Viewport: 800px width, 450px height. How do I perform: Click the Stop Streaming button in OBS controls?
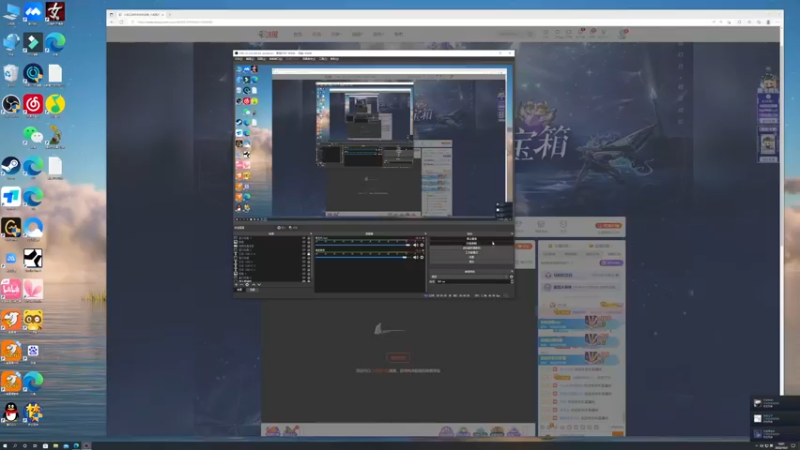pos(472,239)
